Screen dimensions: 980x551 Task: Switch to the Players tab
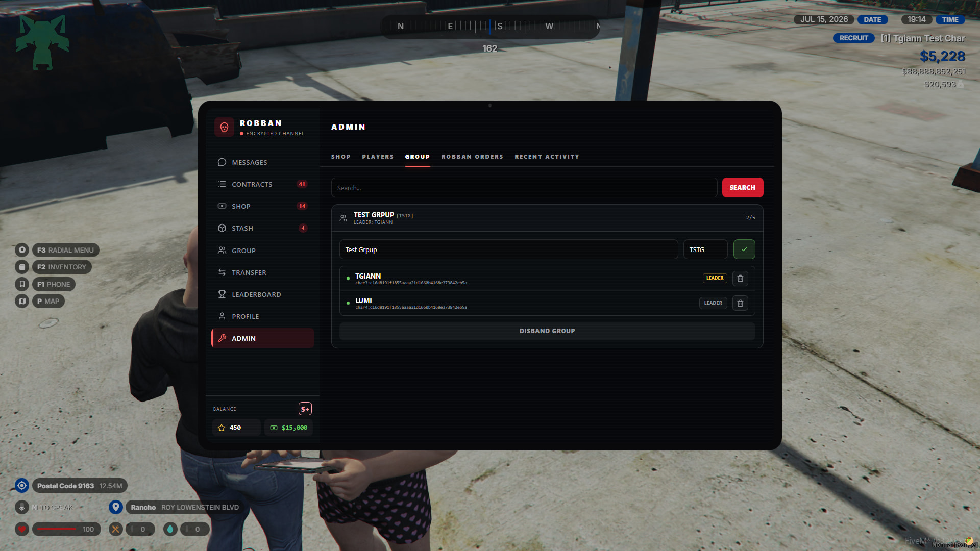[378, 157]
